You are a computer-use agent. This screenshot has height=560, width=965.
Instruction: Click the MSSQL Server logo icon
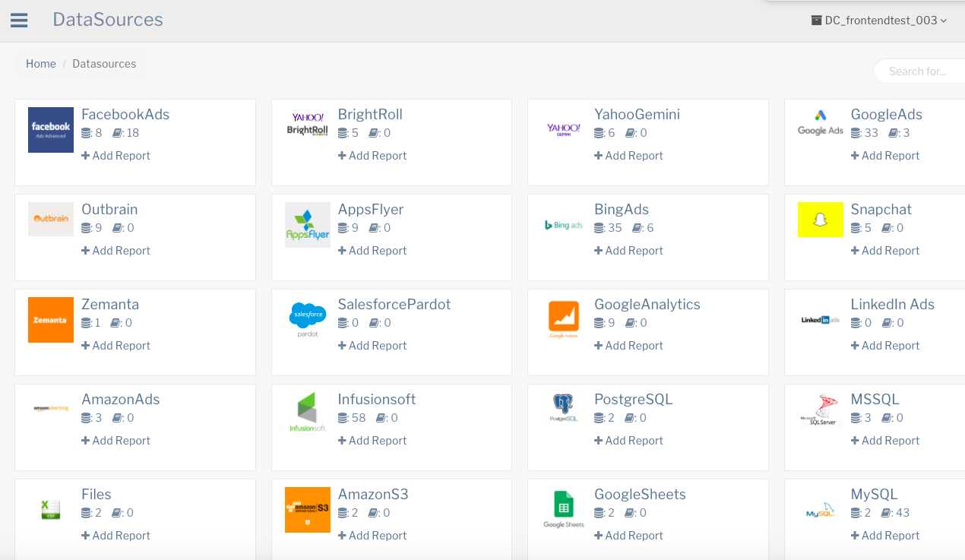point(821,410)
